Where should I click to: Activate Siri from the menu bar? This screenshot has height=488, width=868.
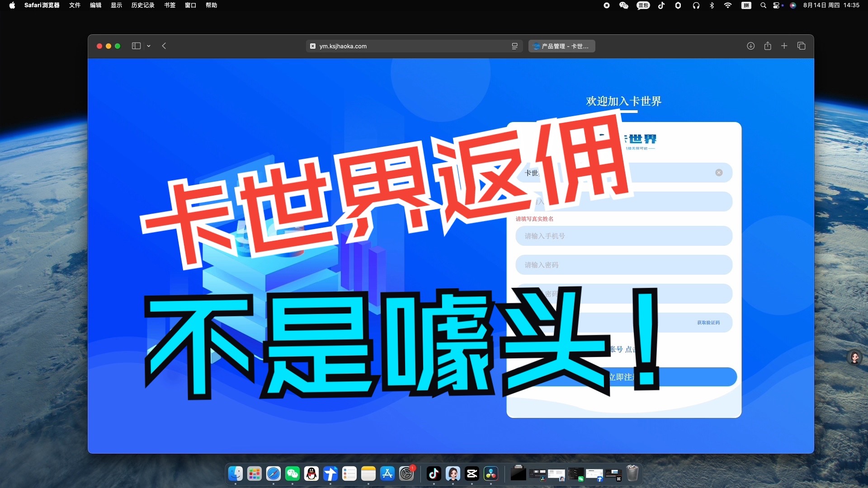point(793,5)
